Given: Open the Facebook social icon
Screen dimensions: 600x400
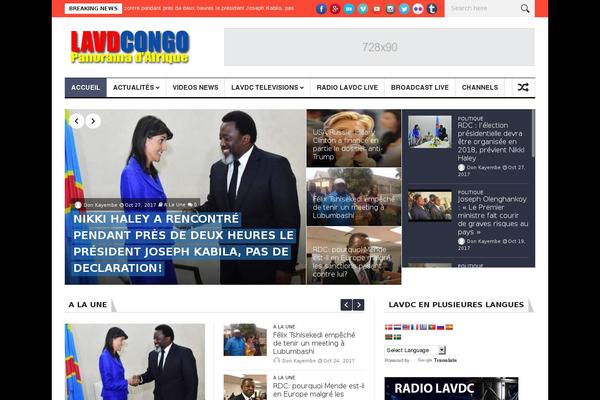Looking at the screenshot, I should 321,8.
